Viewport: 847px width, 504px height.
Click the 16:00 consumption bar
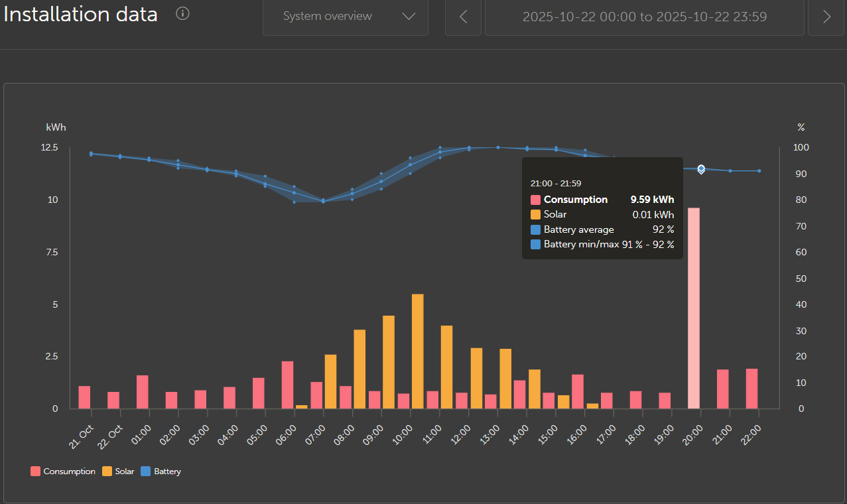tap(578, 392)
